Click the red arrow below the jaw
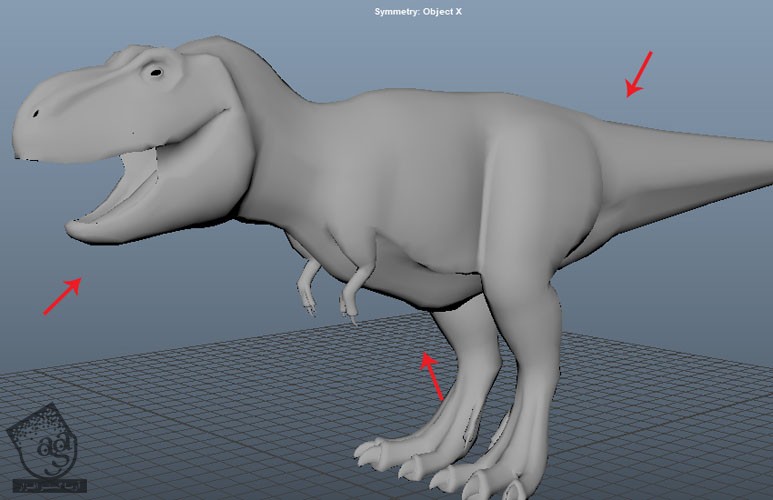 coord(61,297)
